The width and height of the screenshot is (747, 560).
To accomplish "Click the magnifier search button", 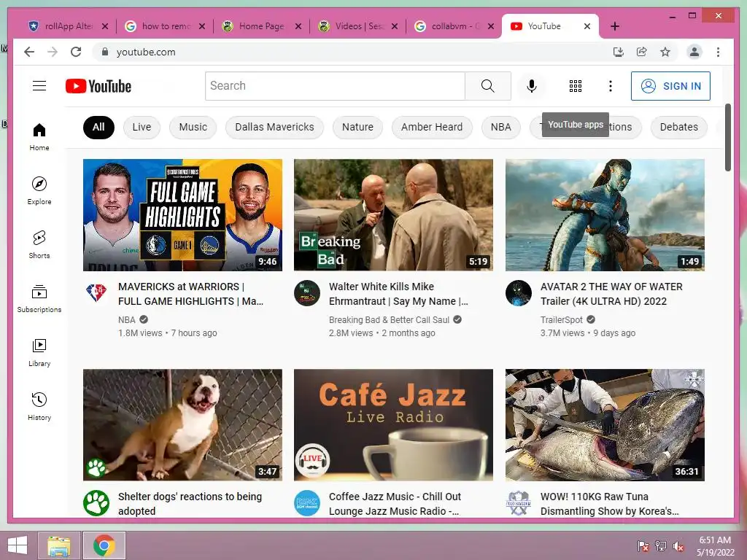I will click(488, 86).
